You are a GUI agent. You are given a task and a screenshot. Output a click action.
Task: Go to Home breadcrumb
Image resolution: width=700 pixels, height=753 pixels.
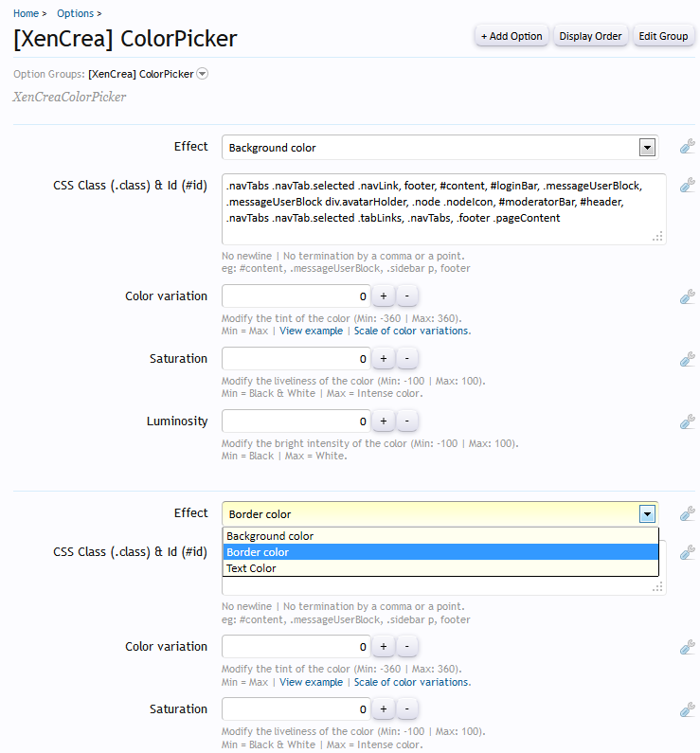click(x=26, y=13)
